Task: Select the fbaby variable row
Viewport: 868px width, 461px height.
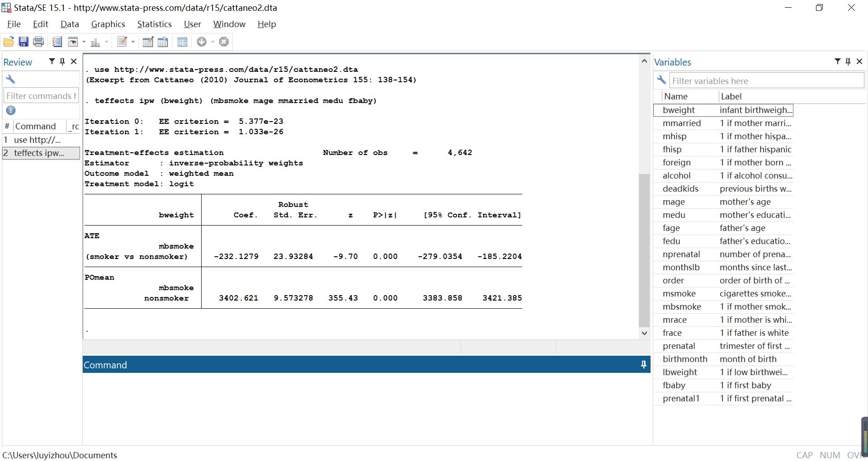Action: coord(723,386)
